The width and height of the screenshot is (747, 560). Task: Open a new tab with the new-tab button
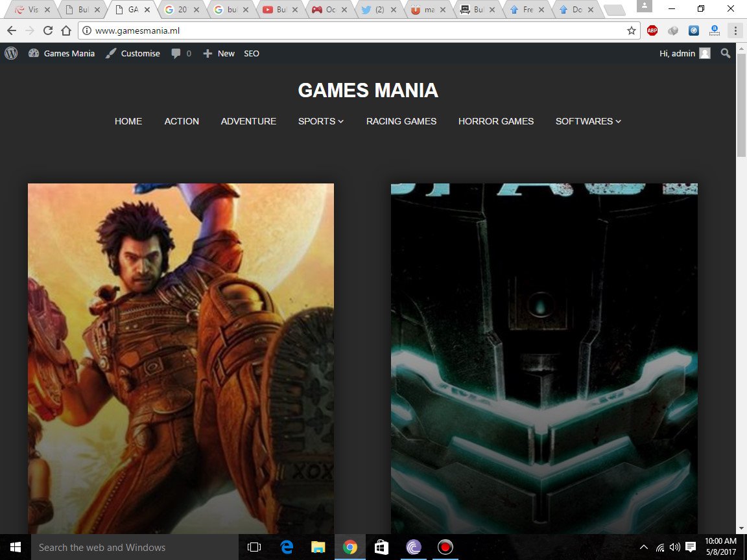coord(615,10)
